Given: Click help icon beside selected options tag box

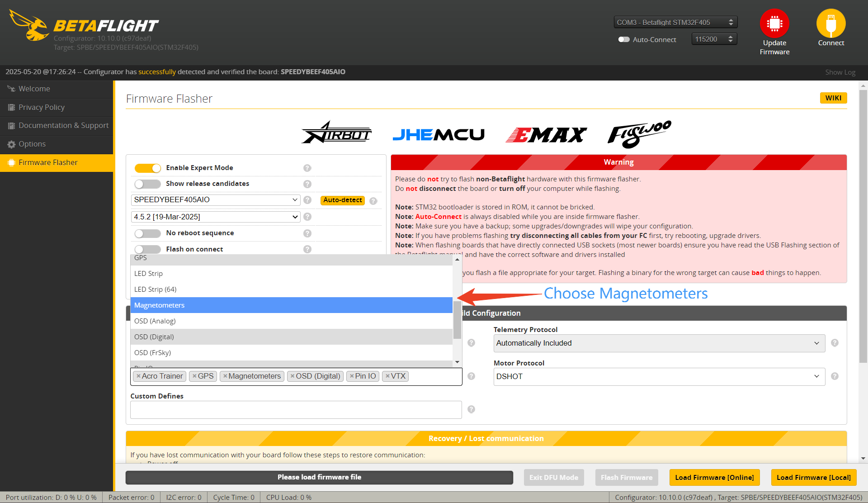Looking at the screenshot, I should [471, 376].
